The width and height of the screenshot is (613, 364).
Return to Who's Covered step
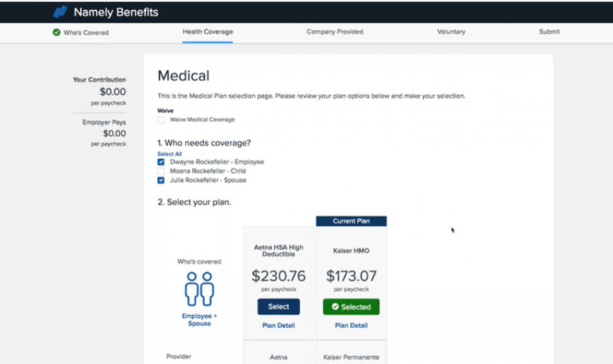pyautogui.click(x=86, y=32)
